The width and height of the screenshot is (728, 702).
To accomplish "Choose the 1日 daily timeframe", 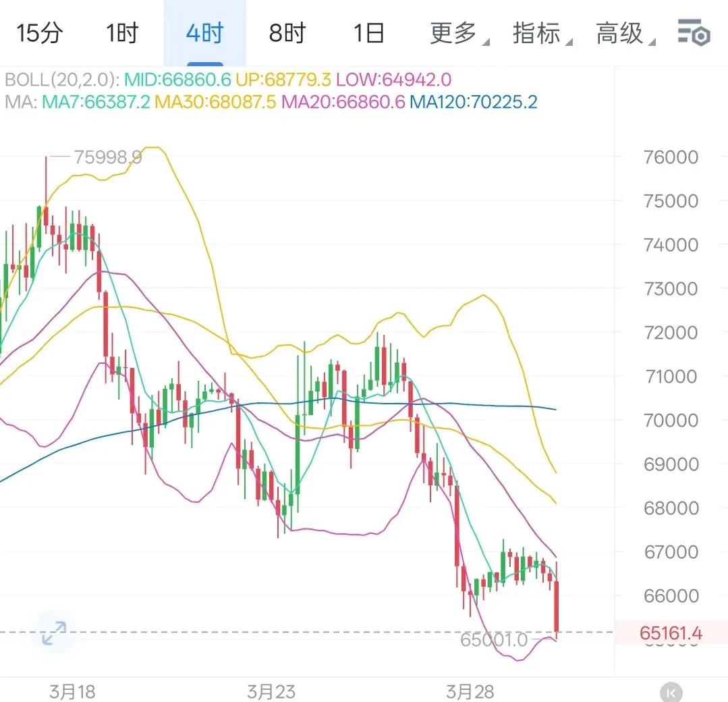I will pyautogui.click(x=368, y=33).
